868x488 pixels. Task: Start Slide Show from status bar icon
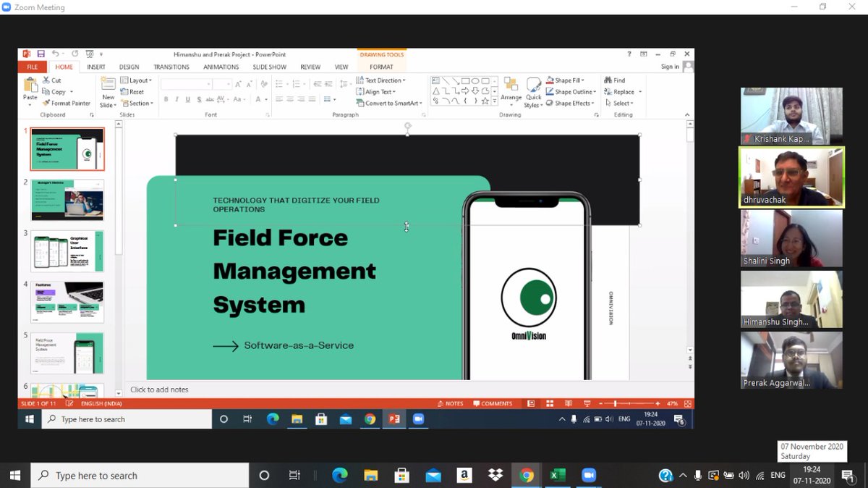coord(587,403)
